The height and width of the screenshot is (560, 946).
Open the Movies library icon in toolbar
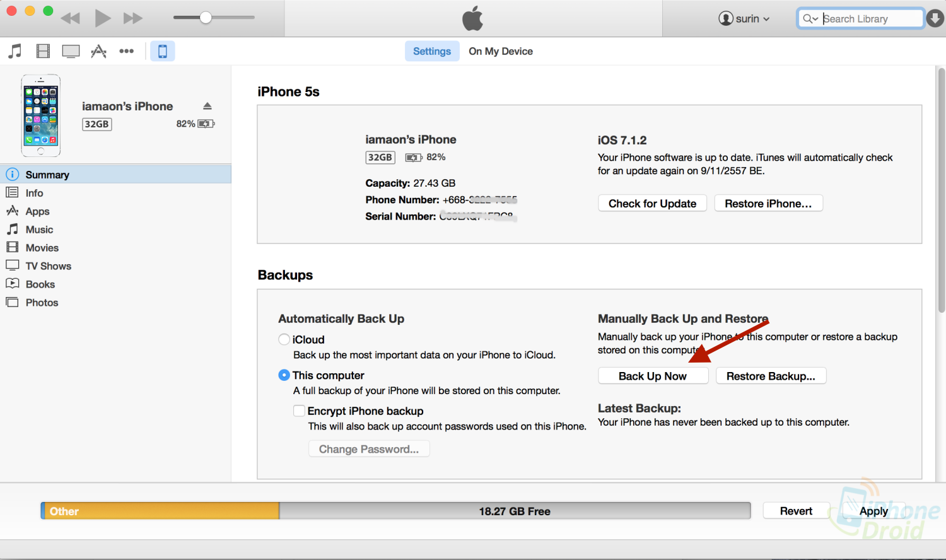(43, 51)
